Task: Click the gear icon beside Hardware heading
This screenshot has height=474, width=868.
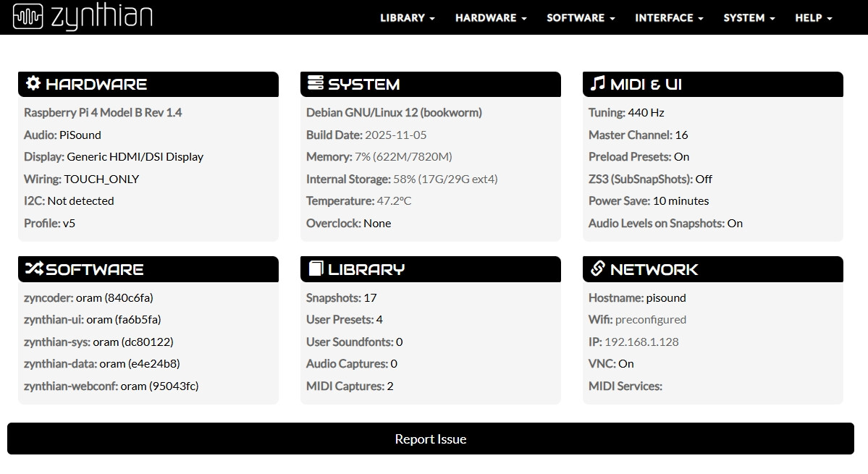Action: (x=33, y=84)
